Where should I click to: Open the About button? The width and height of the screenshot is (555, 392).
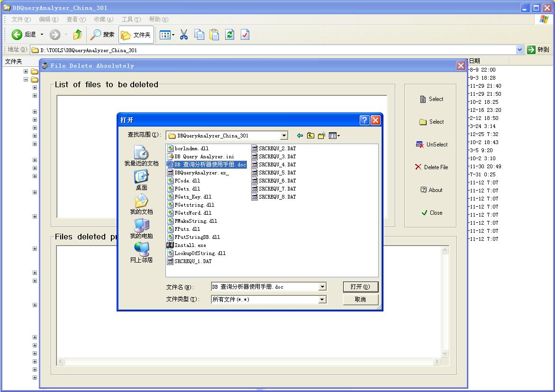[431, 190]
